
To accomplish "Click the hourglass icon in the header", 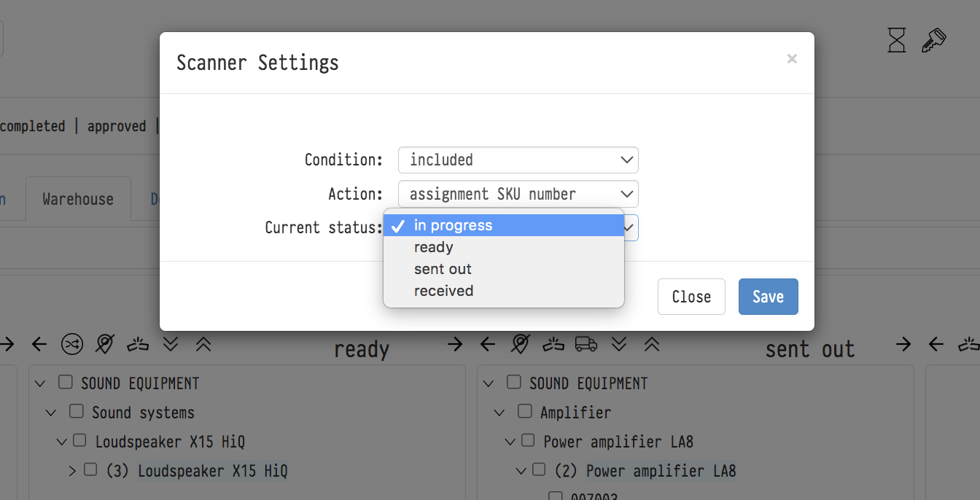I will (896, 40).
